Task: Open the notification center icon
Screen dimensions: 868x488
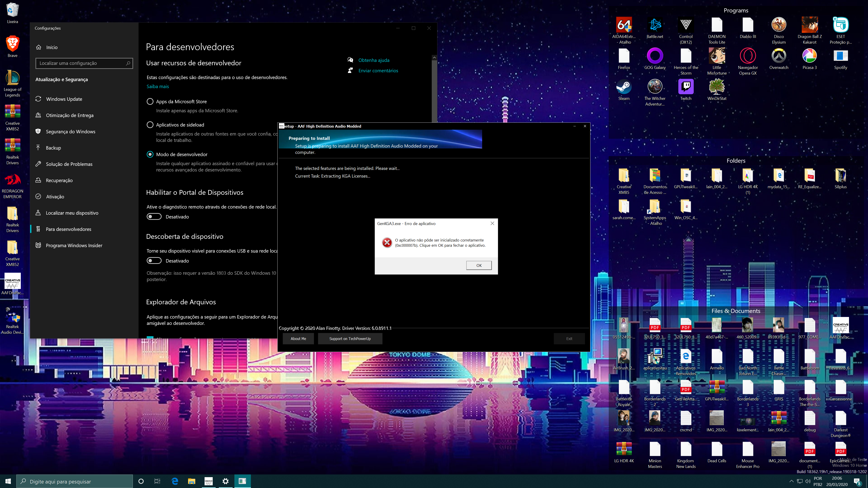Action: click(x=857, y=482)
